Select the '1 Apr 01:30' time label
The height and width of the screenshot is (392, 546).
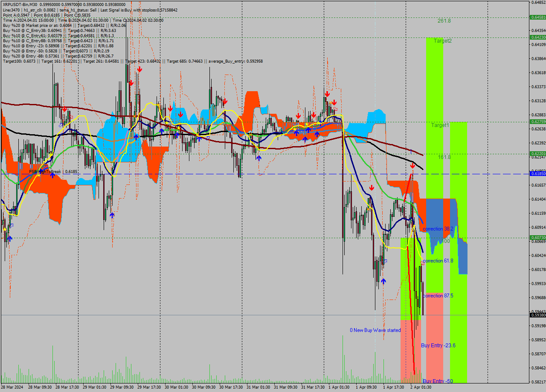pos(339,387)
